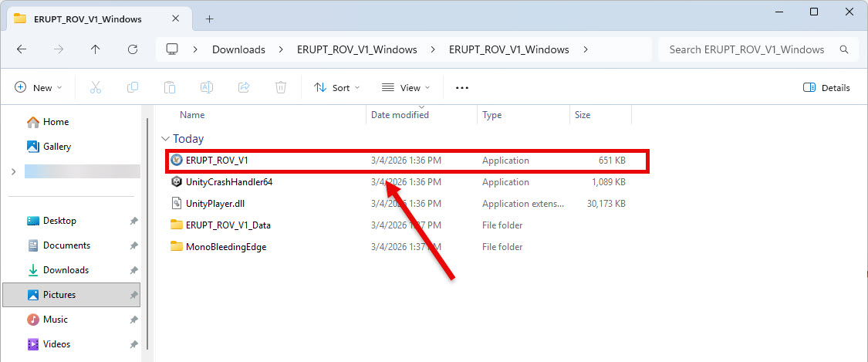Click the Cut scissors icon

tap(95, 87)
